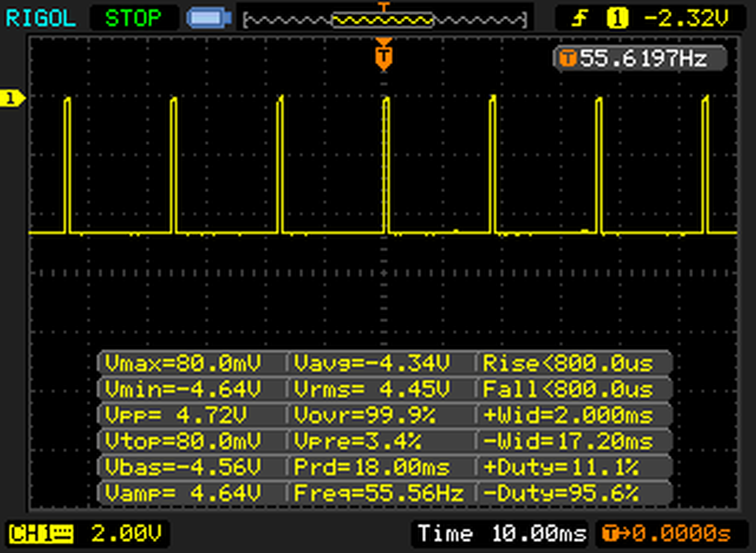Click the Vovr=99.9% overshoot measurement
This screenshot has width=756, height=553.
[x=365, y=415]
